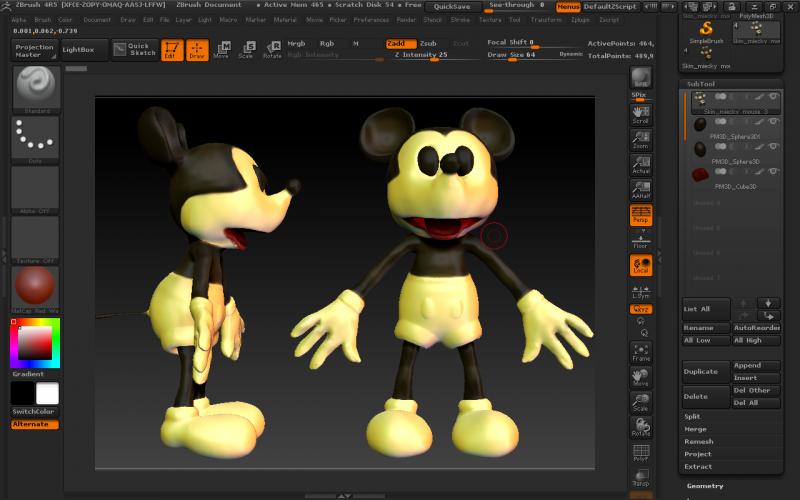
Task: Select the AAHalf view icon
Action: tap(641, 189)
